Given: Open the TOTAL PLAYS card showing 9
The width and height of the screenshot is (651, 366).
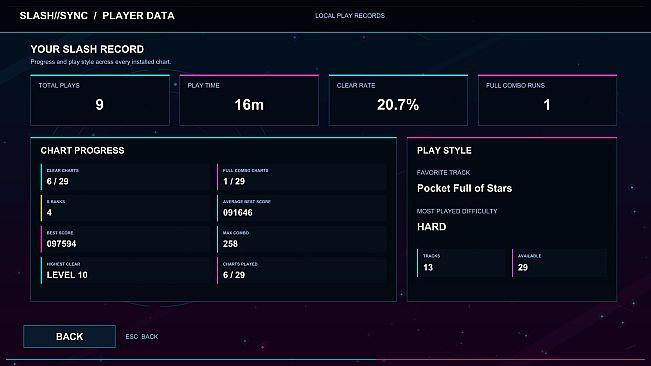Looking at the screenshot, I should click(x=100, y=100).
